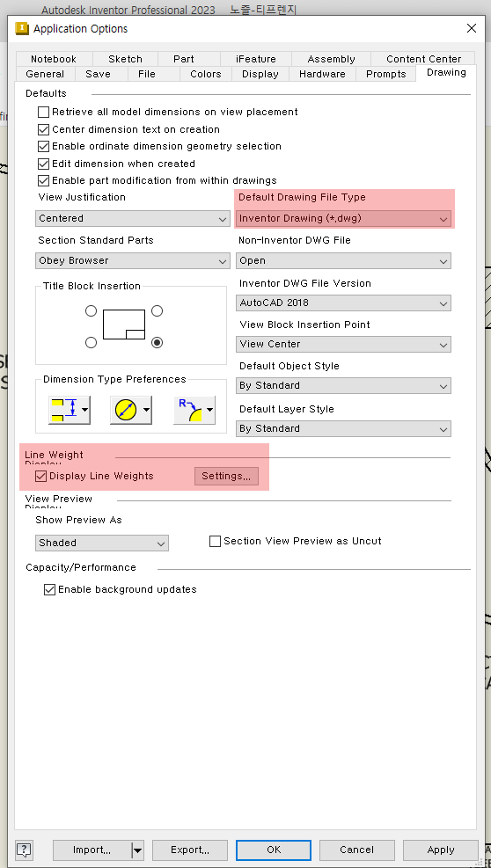Open Inventor DWG File Version dropdown
The image size is (491, 868).
(x=343, y=303)
